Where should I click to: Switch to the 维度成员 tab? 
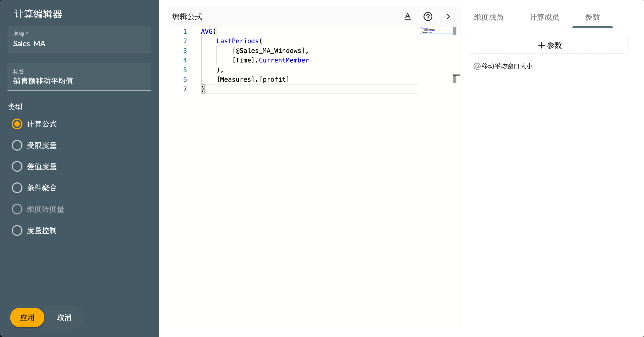tap(489, 17)
